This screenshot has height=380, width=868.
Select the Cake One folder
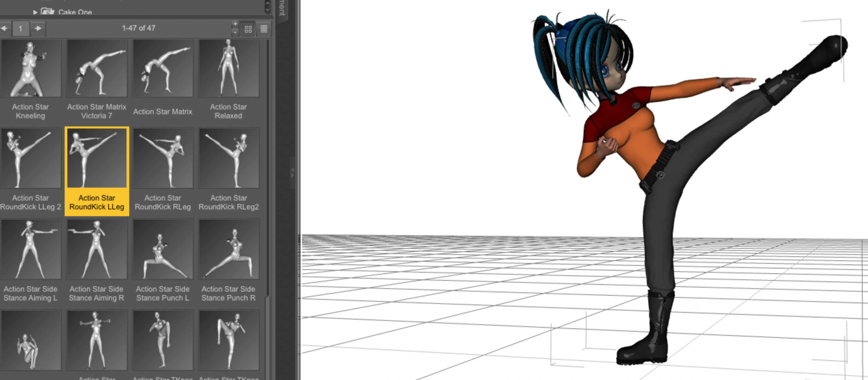click(75, 12)
